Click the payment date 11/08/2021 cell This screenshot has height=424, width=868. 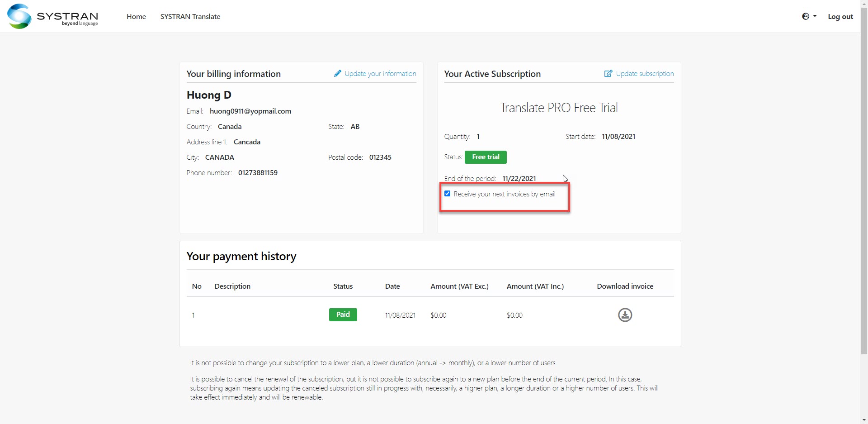(400, 315)
